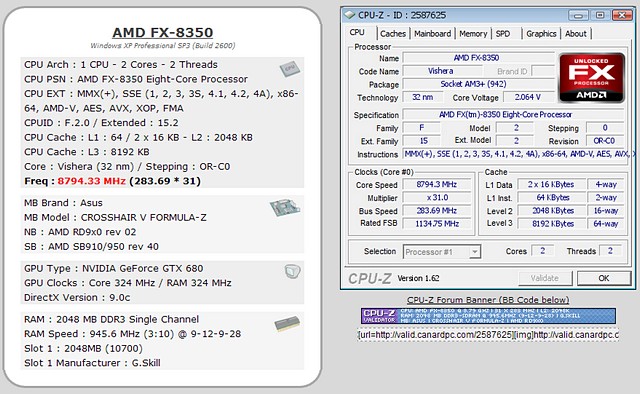640x394 pixels.
Task: Click 'CPUID : F.2.0 / Extended : 15.2' line
Action: [x=101, y=123]
